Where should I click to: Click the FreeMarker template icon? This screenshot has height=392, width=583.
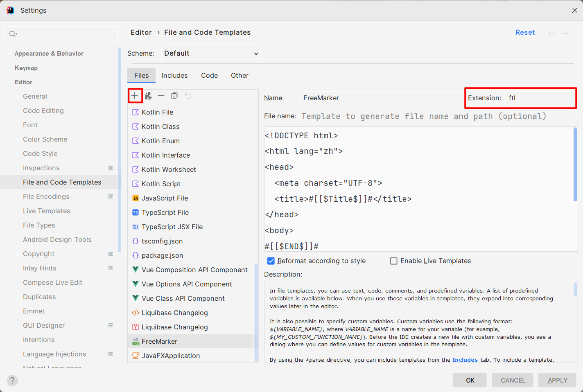pos(136,341)
